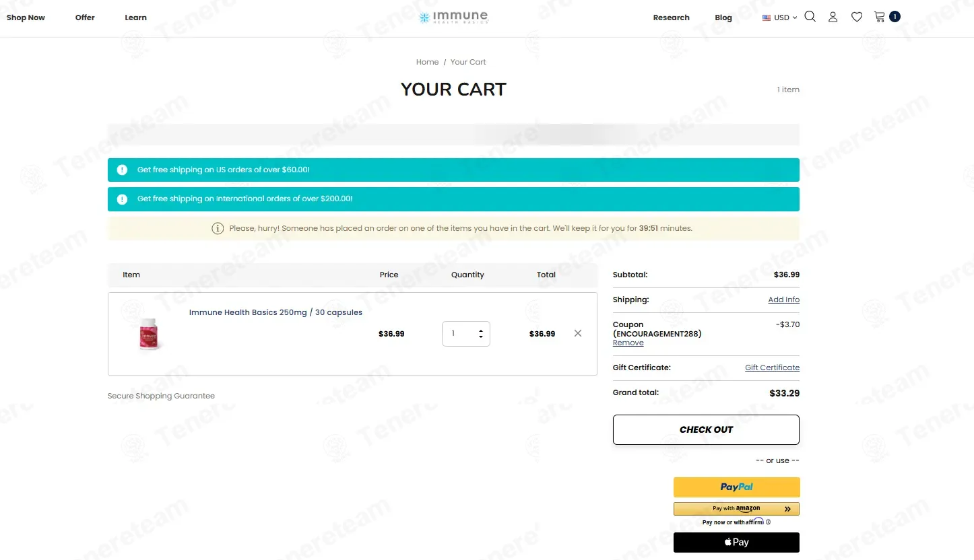Remove the item using the X icon
This screenshot has height=560, width=974.
[x=578, y=333]
